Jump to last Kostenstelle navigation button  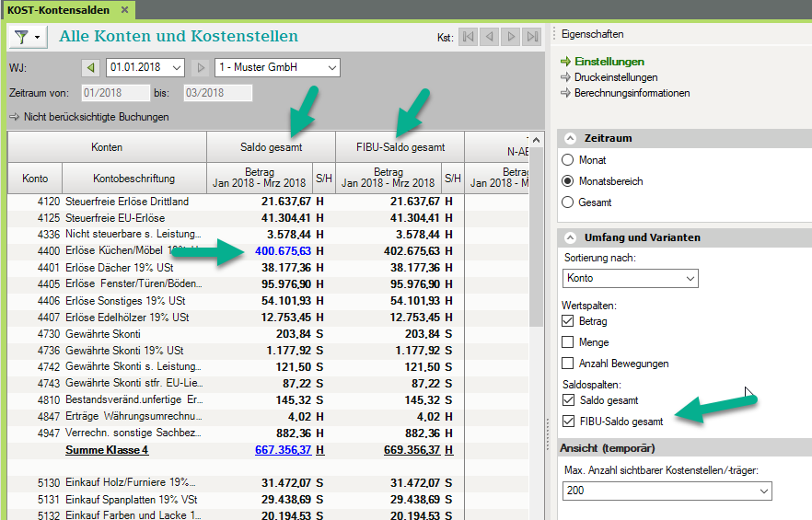532,37
